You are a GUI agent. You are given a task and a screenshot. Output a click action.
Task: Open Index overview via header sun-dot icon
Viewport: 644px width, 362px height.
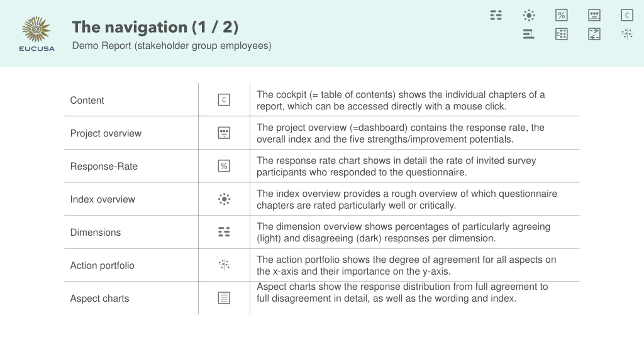(529, 15)
